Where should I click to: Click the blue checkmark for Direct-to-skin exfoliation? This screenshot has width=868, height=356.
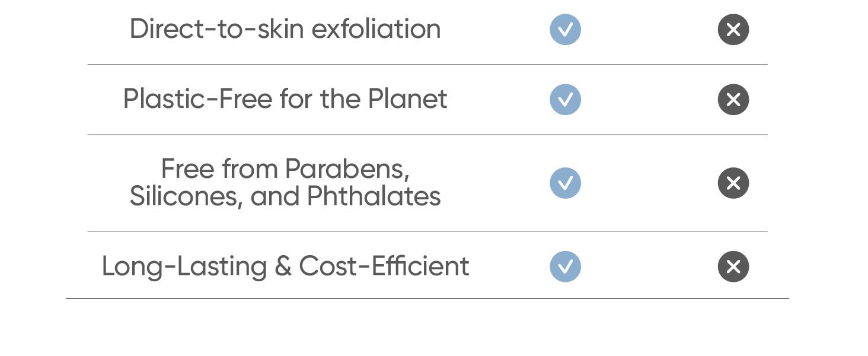tap(565, 30)
